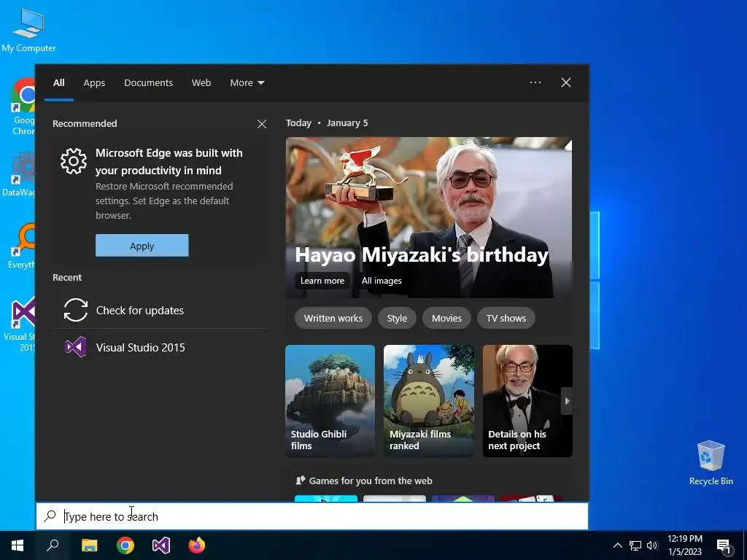Open the notification action center

(x=724, y=545)
